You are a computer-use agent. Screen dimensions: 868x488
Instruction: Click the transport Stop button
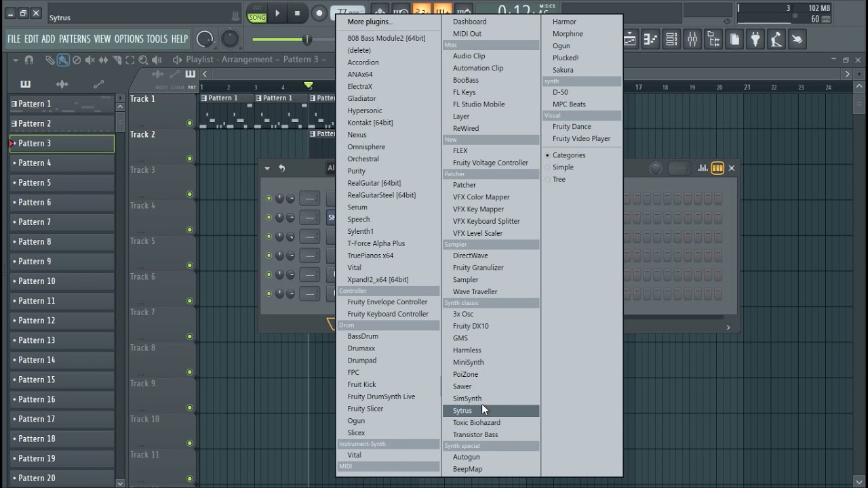(297, 13)
